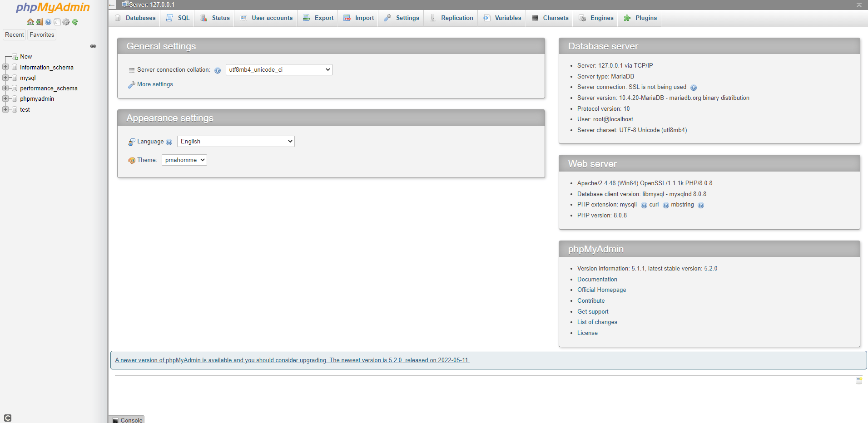Click help icon after SSL is not being used
The width and height of the screenshot is (868, 423).
pos(694,88)
